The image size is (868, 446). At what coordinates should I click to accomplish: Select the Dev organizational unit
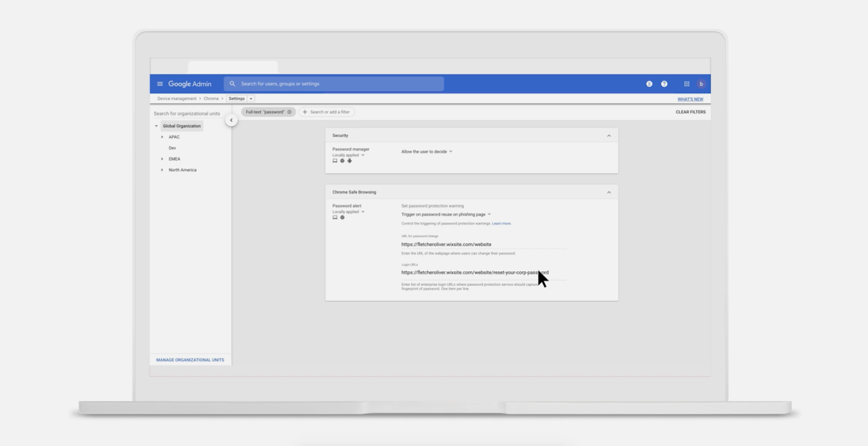(172, 148)
